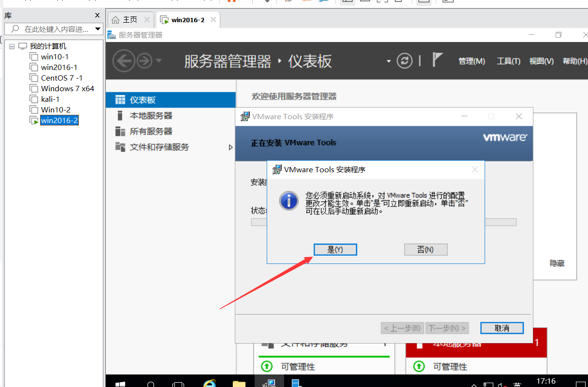Switch to the 主页 tab
This screenshot has width=588, height=387.
coord(130,20)
